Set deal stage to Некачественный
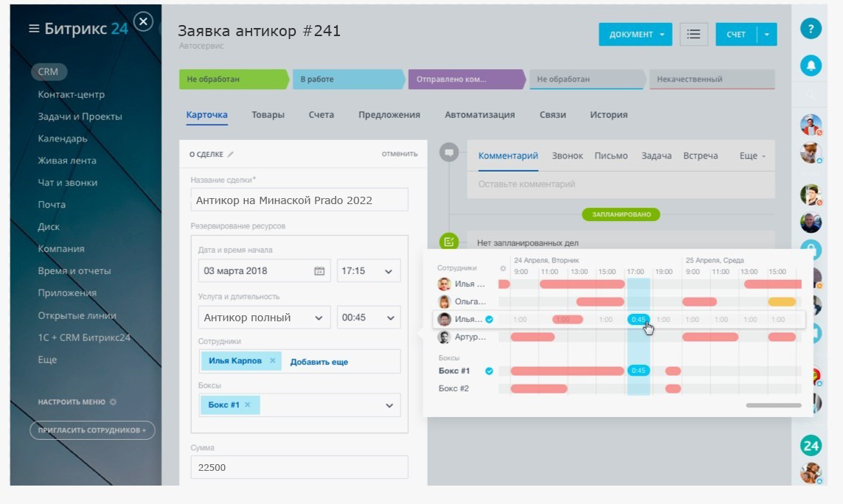The height and width of the screenshot is (504, 843). 712,79
